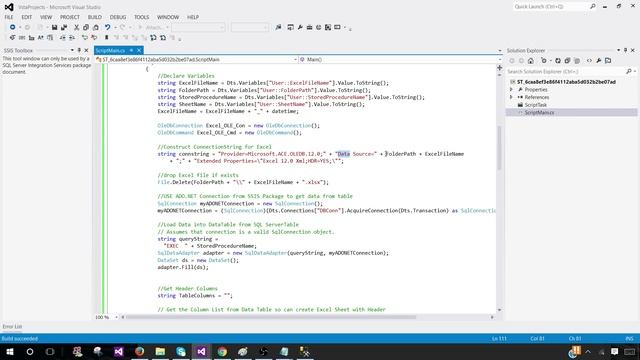Select the ScriptTask item in Solution Explorer
Viewport: 640px width, 360px height.
[536, 105]
